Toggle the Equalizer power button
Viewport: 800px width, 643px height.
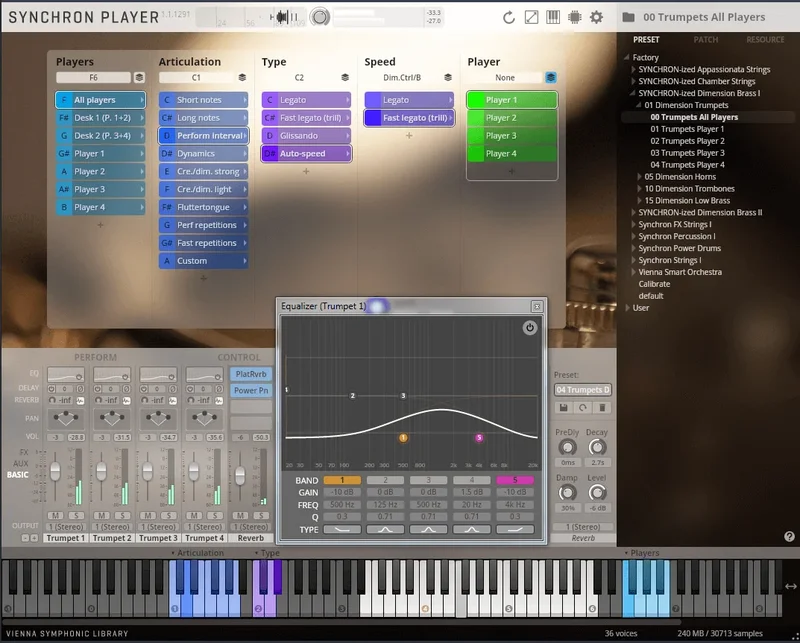530,328
